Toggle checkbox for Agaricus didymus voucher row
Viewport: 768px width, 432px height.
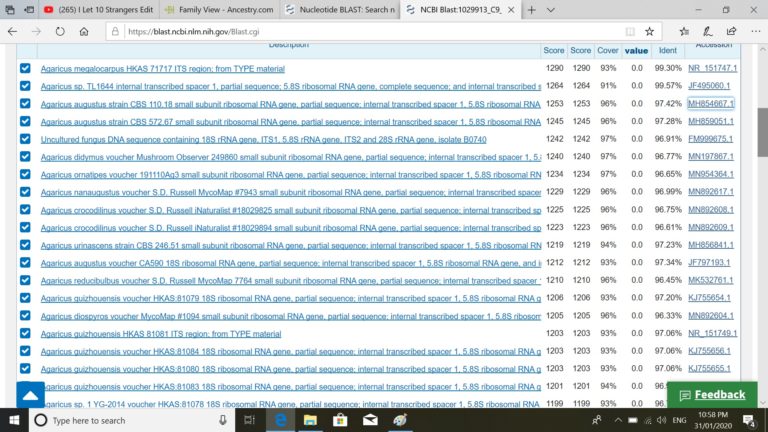[x=25, y=156]
